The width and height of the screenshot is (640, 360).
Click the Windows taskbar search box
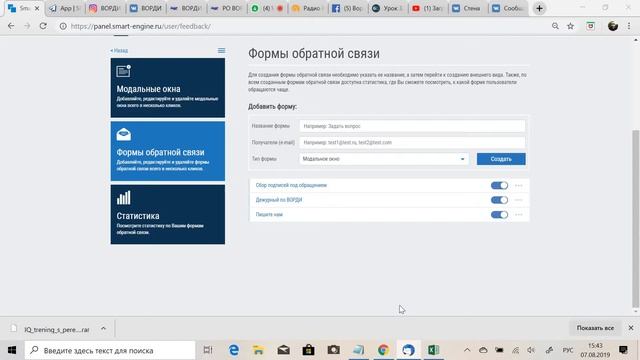point(110,350)
